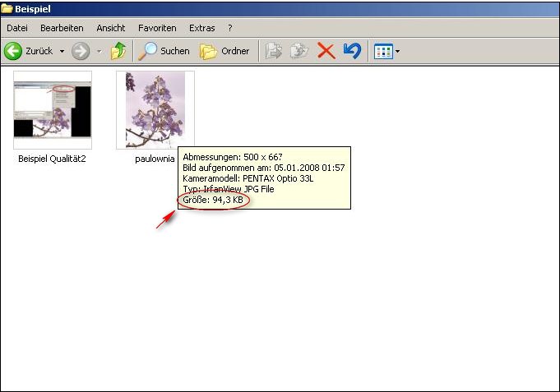560x392 pixels.
Task: Delete with the red X icon
Action: click(326, 51)
